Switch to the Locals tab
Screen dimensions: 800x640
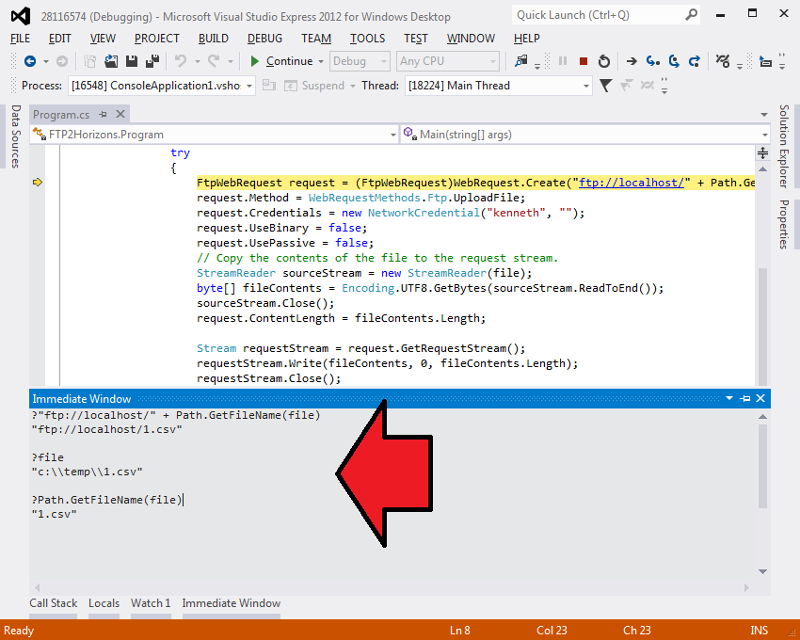(x=104, y=603)
